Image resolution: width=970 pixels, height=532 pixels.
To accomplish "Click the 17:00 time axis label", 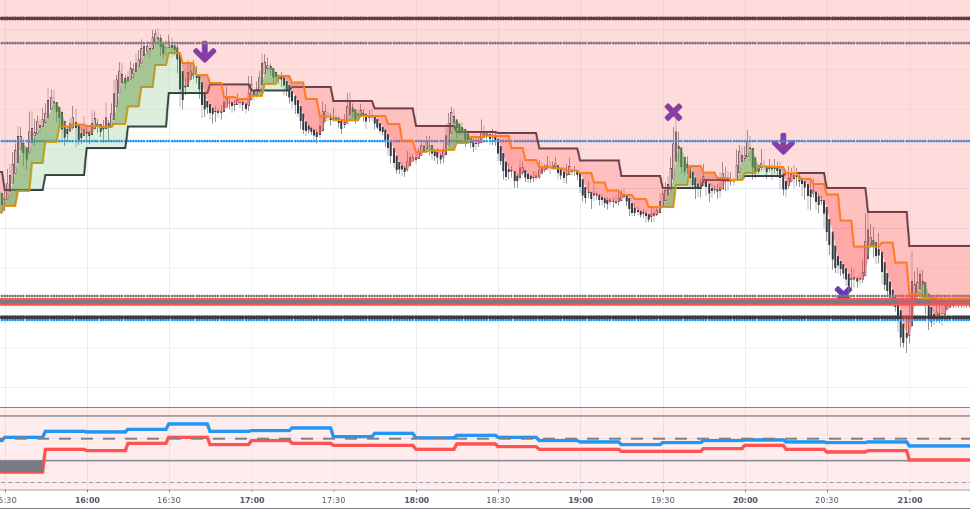I will tap(252, 500).
